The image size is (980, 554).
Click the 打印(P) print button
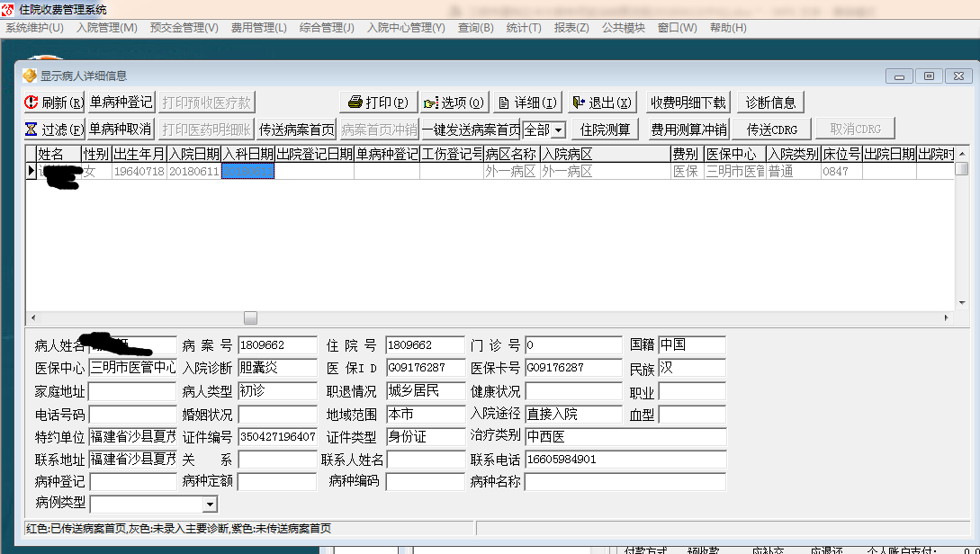pyautogui.click(x=379, y=103)
